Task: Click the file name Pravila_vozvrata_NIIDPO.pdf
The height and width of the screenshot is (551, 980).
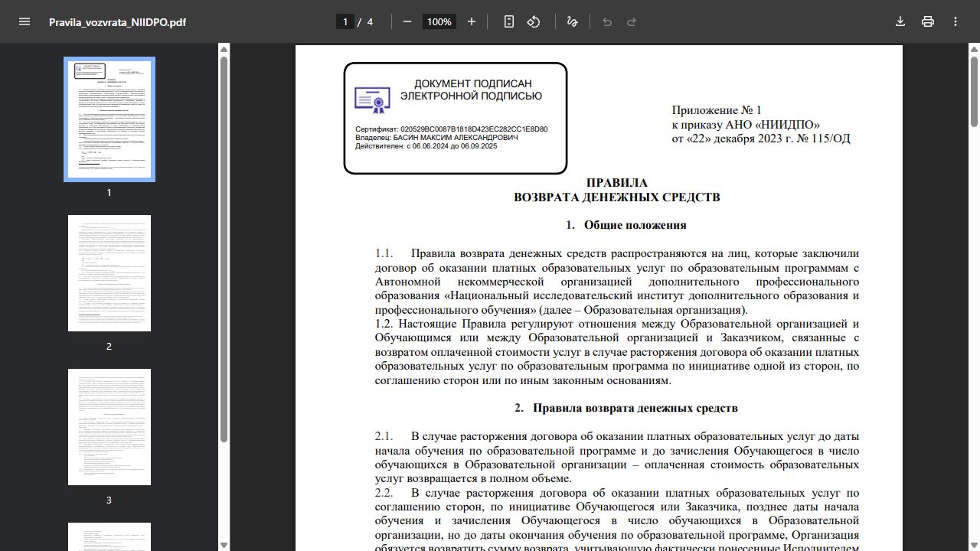Action: coord(117,22)
